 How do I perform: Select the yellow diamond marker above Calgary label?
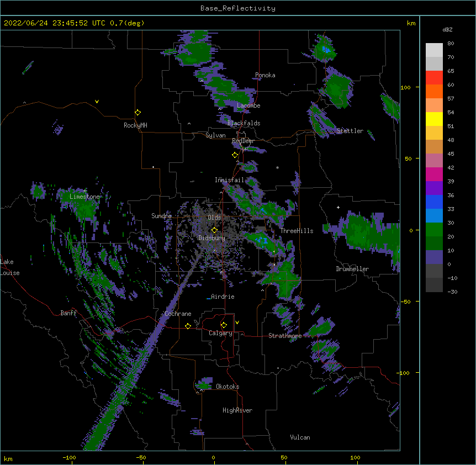coord(224,325)
